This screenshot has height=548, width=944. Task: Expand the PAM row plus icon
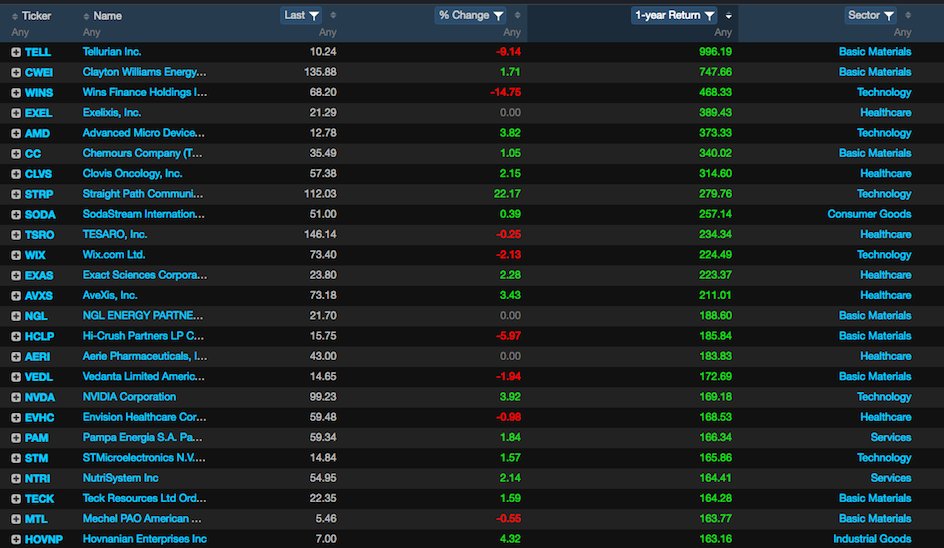click(x=16, y=438)
